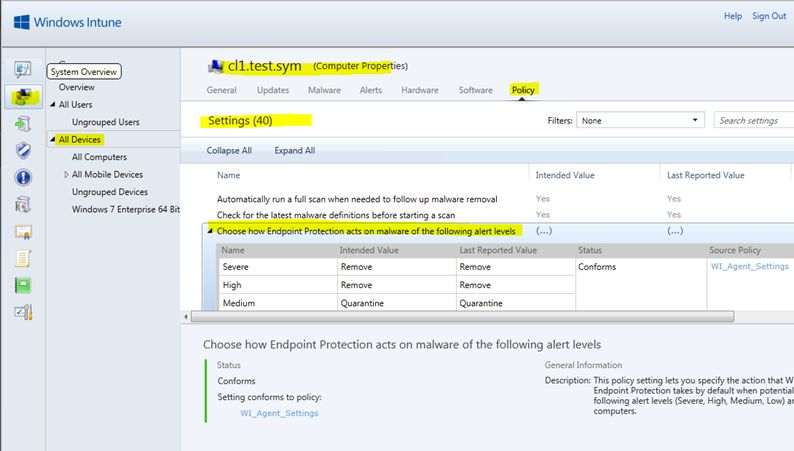Select the All Devices tree item
This screenshot has height=451, width=794.
[80, 139]
